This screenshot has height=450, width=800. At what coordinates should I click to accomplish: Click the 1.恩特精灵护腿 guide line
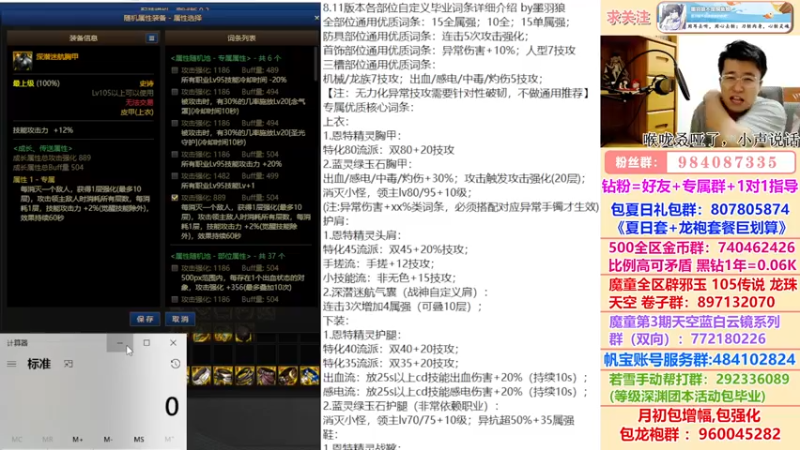pyautogui.click(x=362, y=335)
